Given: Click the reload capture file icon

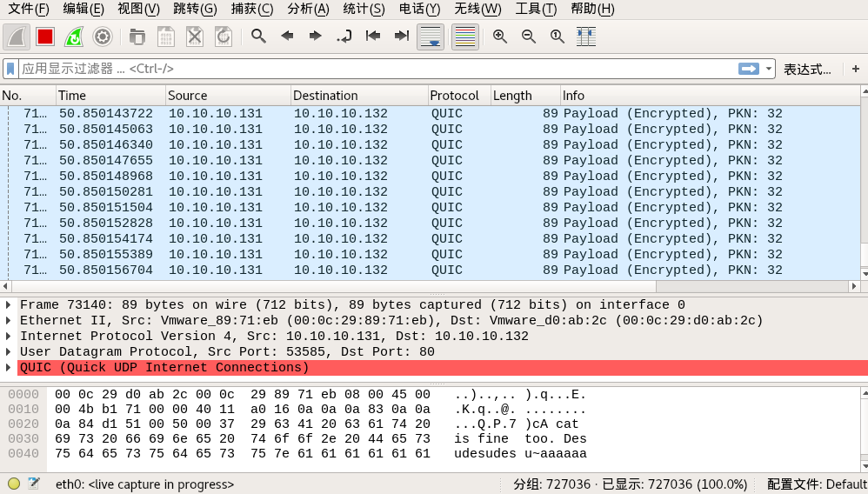Looking at the screenshot, I should 224,37.
